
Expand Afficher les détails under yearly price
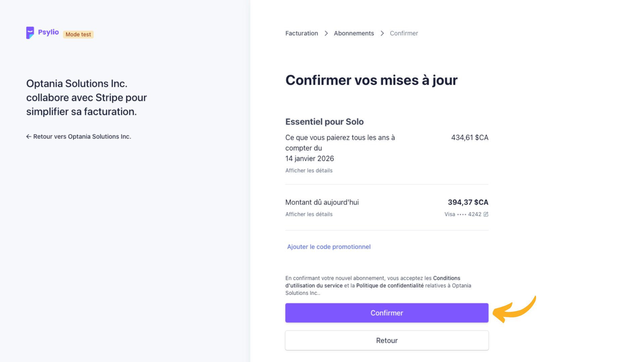pos(309,170)
